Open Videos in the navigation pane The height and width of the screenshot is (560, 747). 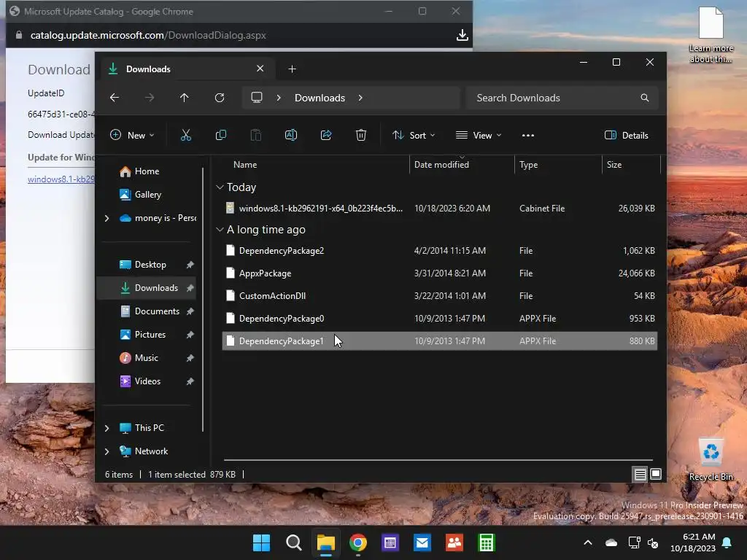pos(147,381)
